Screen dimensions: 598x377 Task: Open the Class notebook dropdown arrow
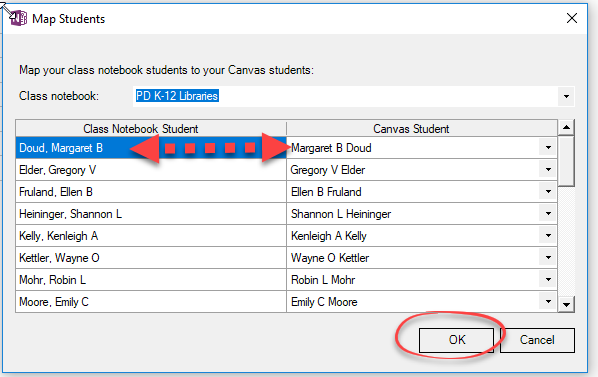pyautogui.click(x=566, y=96)
